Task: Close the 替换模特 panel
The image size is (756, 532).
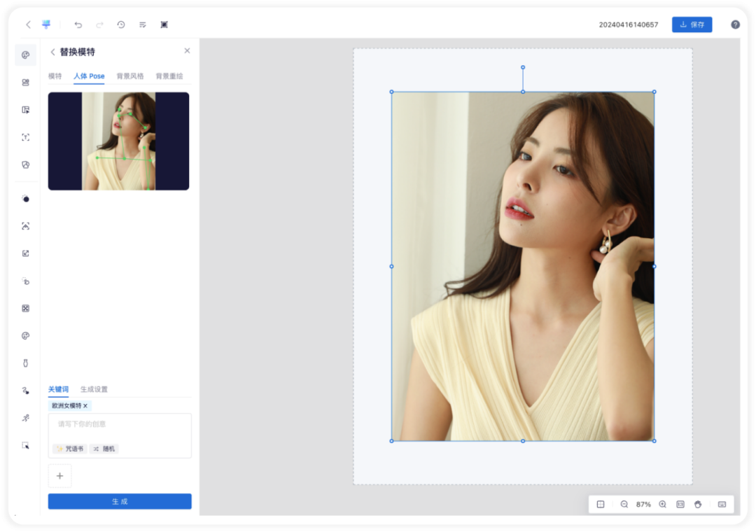Action: click(187, 50)
